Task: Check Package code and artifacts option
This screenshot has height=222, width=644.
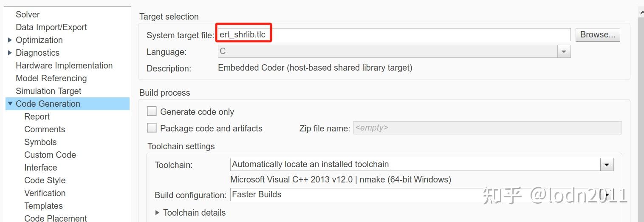Action: tap(152, 128)
